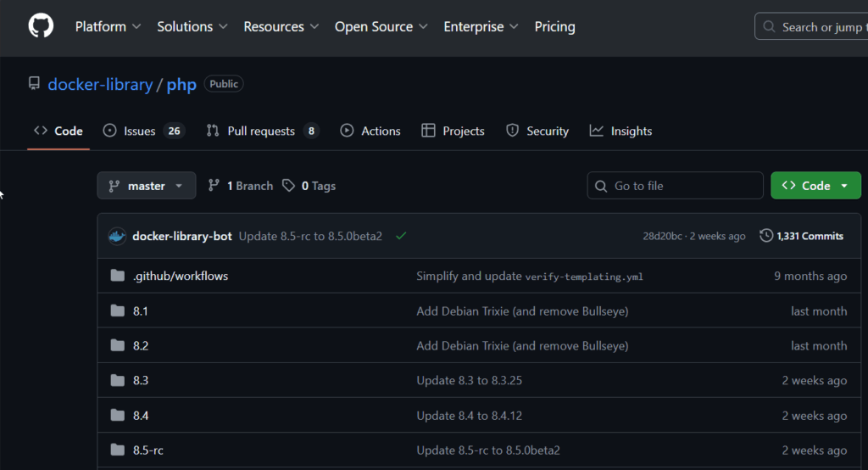Click the branch icon next to 1 Branch
The image size is (868, 470).
(x=214, y=186)
